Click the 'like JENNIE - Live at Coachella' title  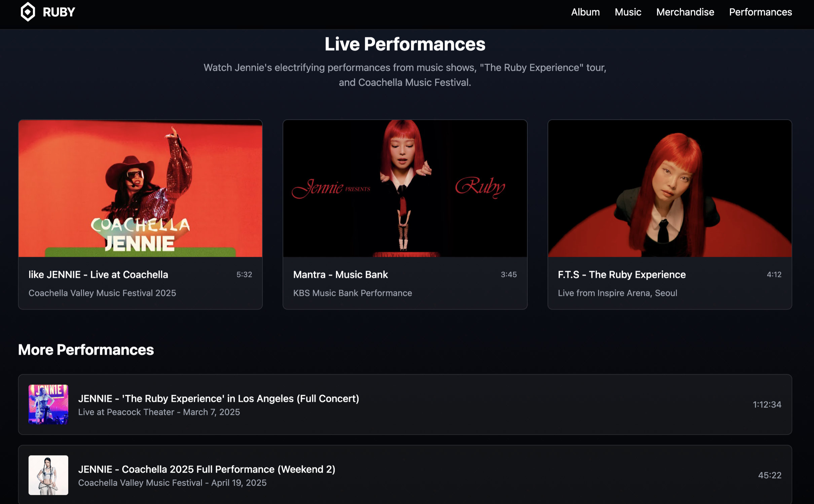coord(98,275)
